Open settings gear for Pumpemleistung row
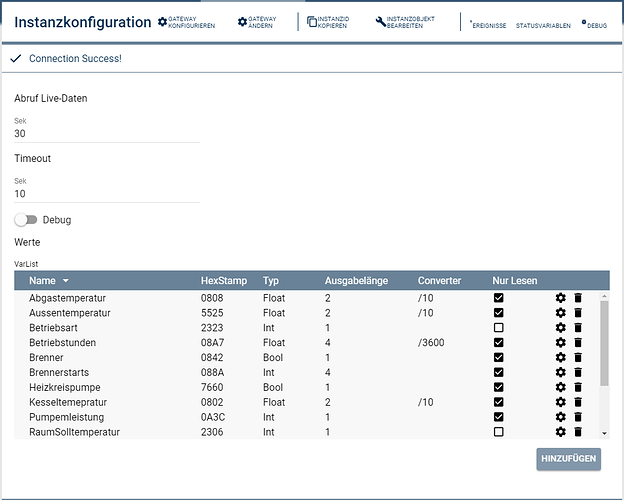The height and width of the screenshot is (500, 624). (x=560, y=417)
